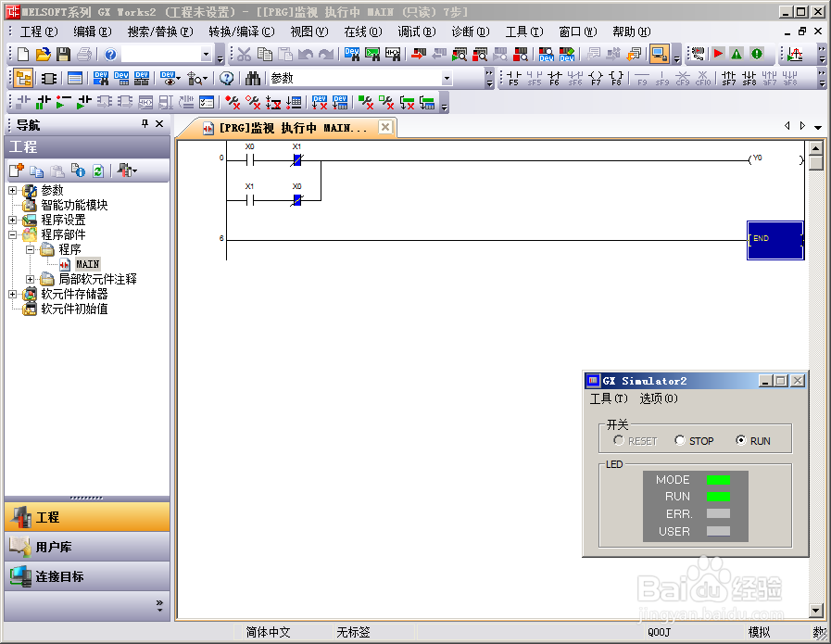Close the [PRG]监视 执行中 MAIN tab
The width and height of the screenshot is (831, 644).
[x=385, y=127]
